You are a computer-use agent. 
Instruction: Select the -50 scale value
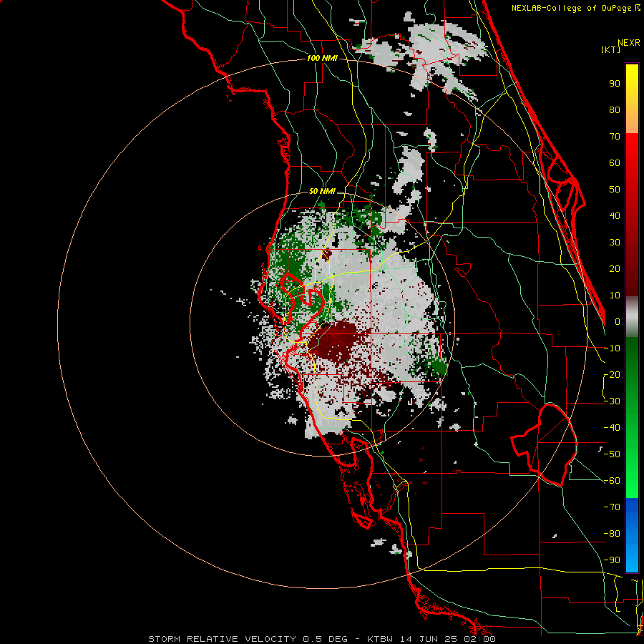(x=612, y=454)
